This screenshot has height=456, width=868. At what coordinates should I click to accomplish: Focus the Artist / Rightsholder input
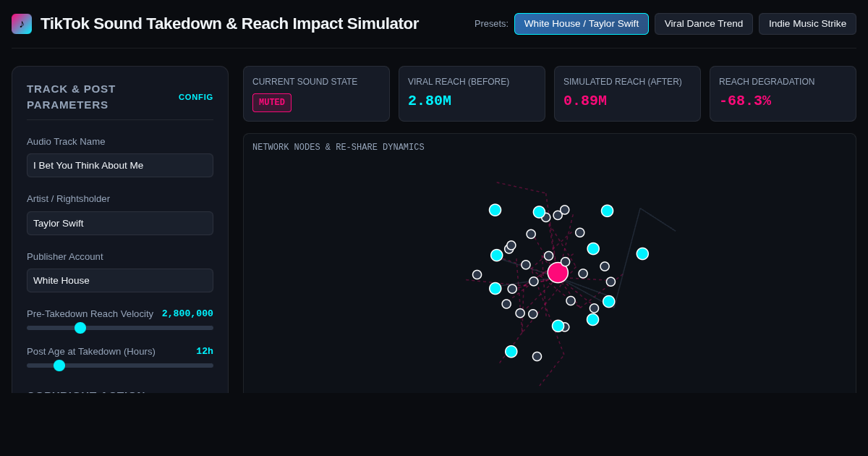tap(120, 223)
